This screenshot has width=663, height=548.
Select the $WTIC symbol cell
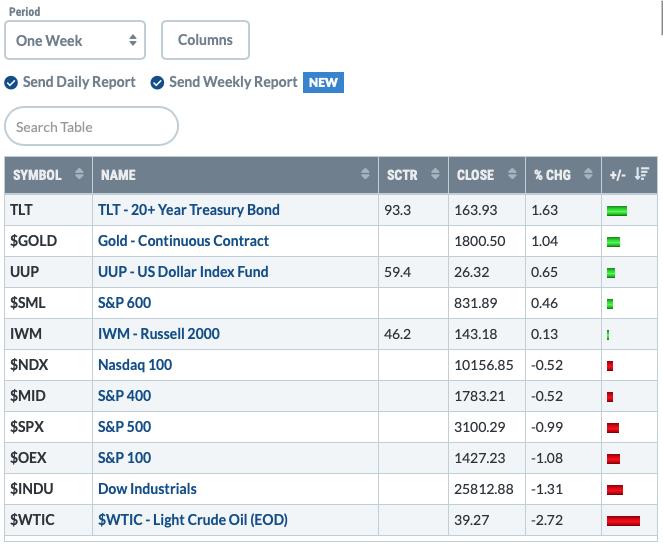pos(48,520)
